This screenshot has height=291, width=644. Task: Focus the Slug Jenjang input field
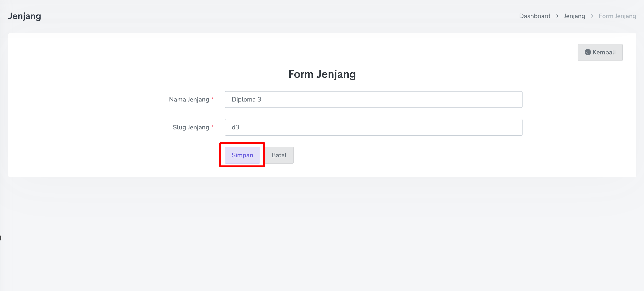(373, 127)
